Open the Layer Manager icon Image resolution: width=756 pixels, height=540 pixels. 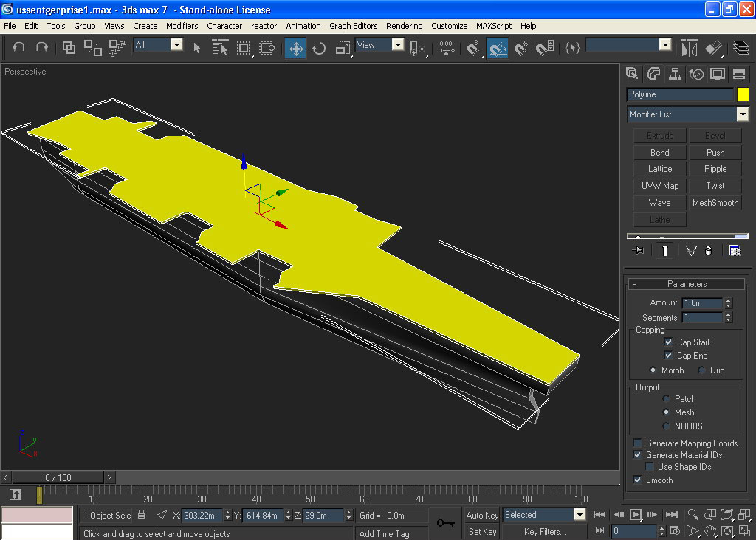pos(741,48)
